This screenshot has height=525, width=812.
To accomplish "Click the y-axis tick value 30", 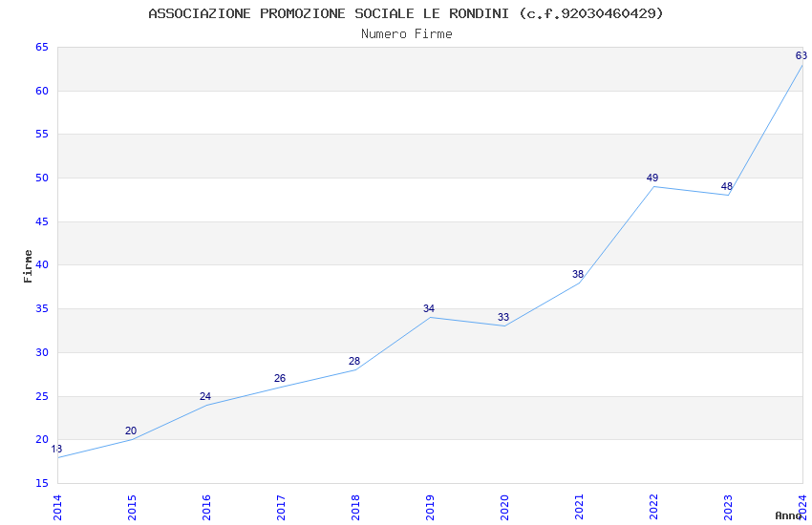I will [42, 353].
